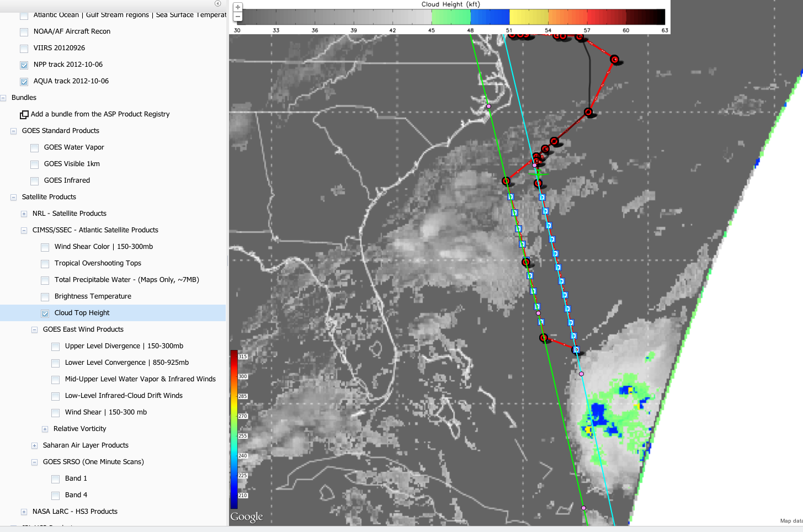Click the panel splitter handle beside the map
This screenshot has width=803, height=532.
click(227, 260)
